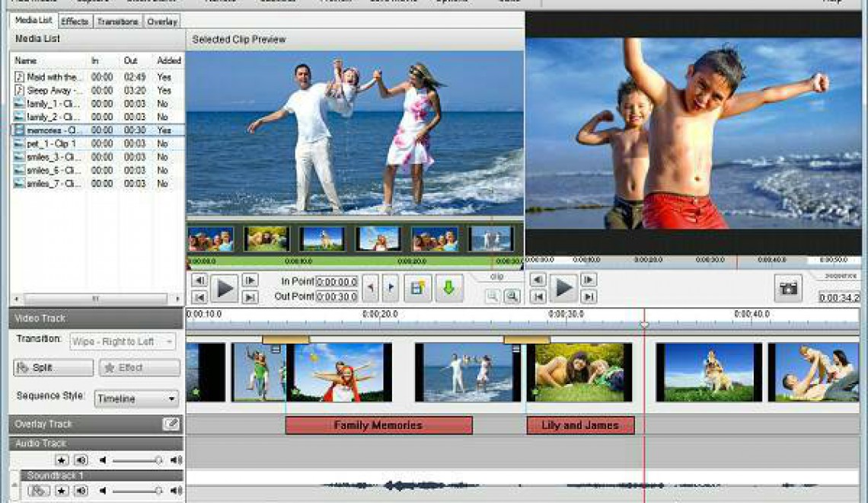
Task: Edit the Overlay Track with pencil icon
Action: (171, 425)
